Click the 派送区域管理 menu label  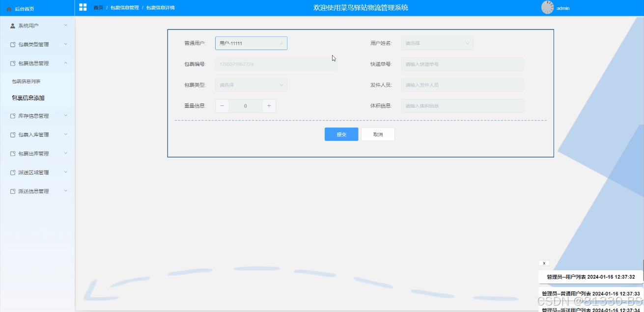[33, 173]
